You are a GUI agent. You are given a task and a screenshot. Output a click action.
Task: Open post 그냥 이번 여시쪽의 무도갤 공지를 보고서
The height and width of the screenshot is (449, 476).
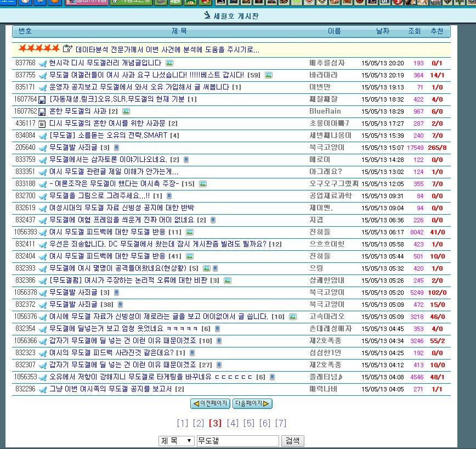tap(110, 389)
